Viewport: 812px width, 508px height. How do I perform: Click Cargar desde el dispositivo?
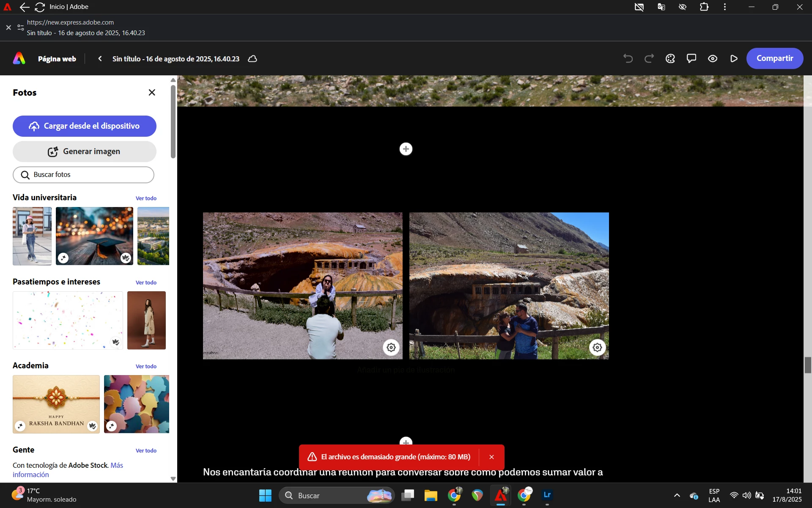[x=85, y=126]
